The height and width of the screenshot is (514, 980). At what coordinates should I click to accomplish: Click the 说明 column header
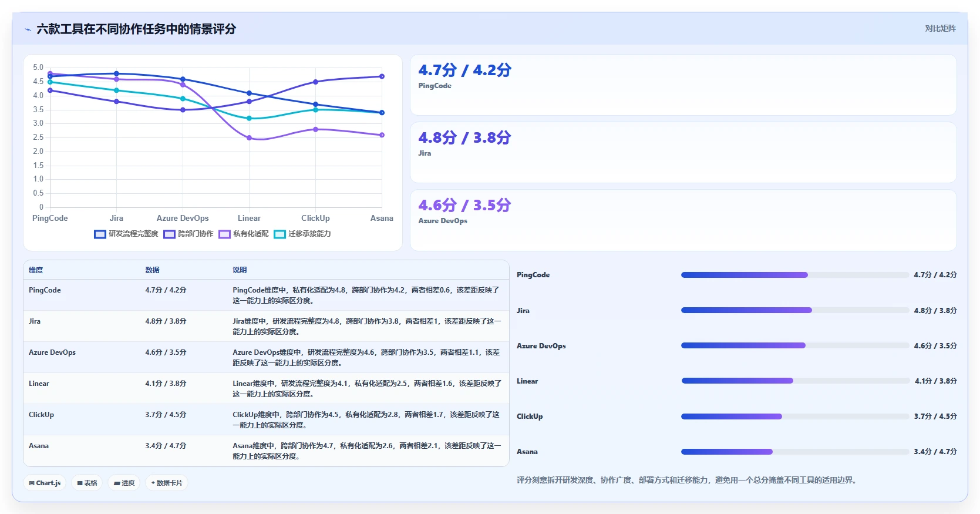[x=240, y=270]
